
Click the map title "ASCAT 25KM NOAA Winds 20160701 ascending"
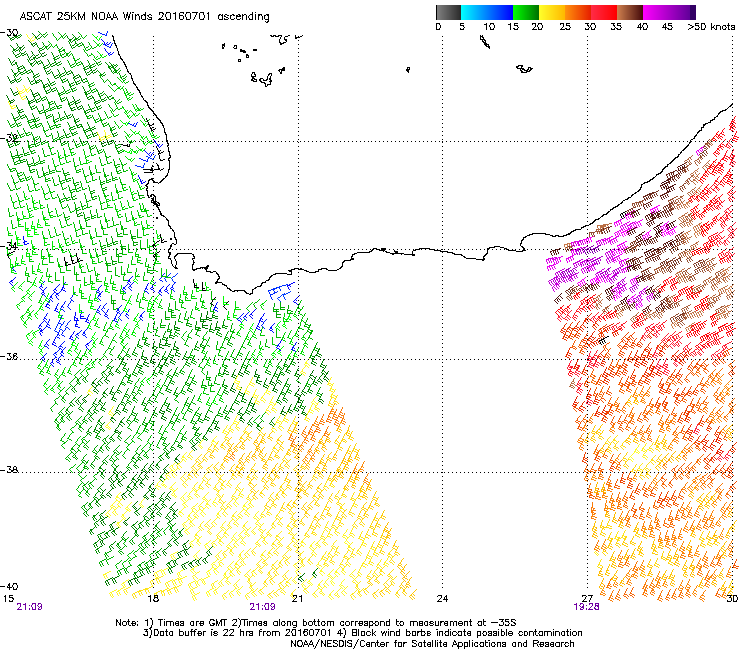tap(144, 17)
